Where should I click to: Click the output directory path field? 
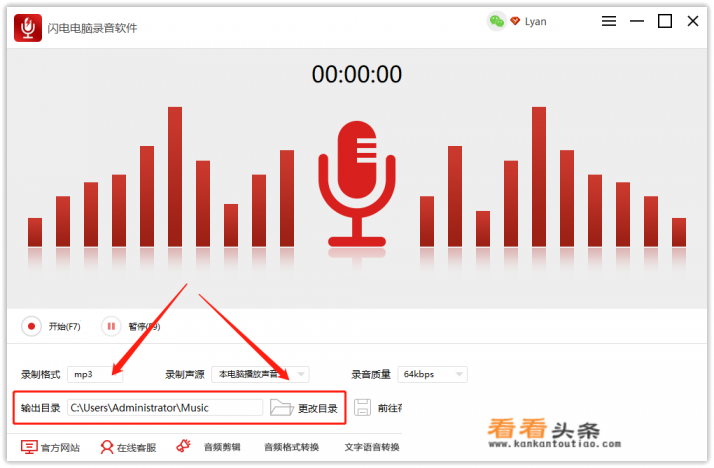click(165, 407)
